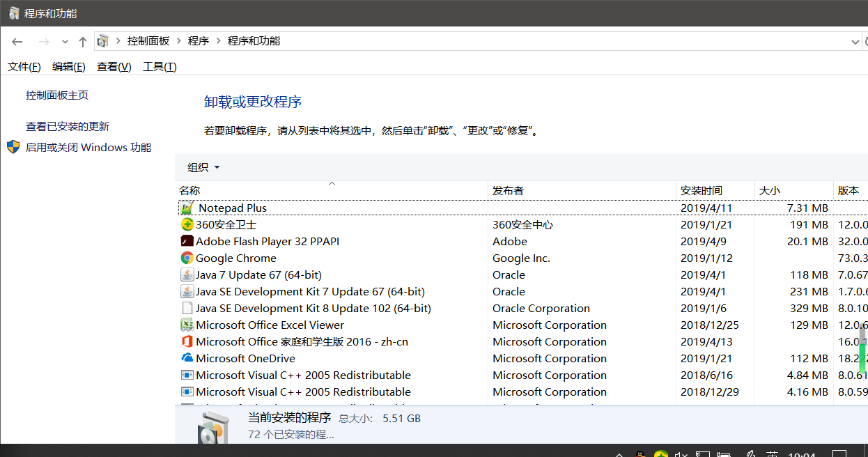Viewport: 868px width, 457px height.
Task: Open the 查看(V) menu
Action: (x=114, y=67)
